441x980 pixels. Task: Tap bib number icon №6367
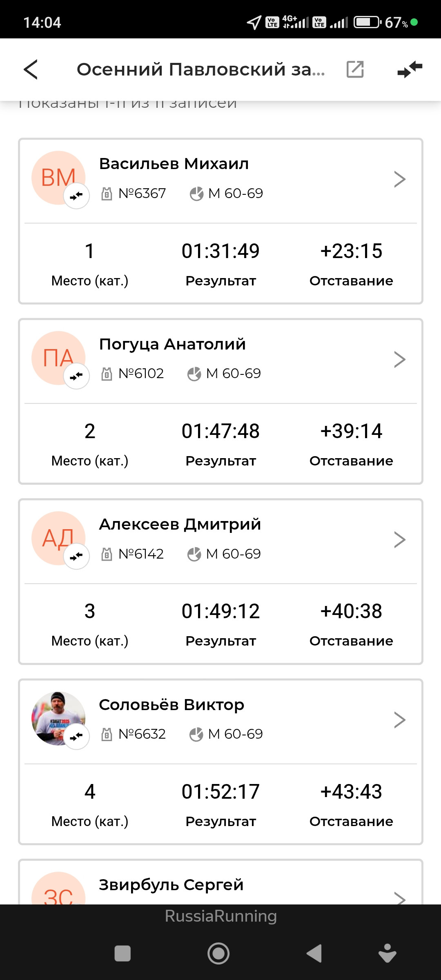click(x=107, y=194)
